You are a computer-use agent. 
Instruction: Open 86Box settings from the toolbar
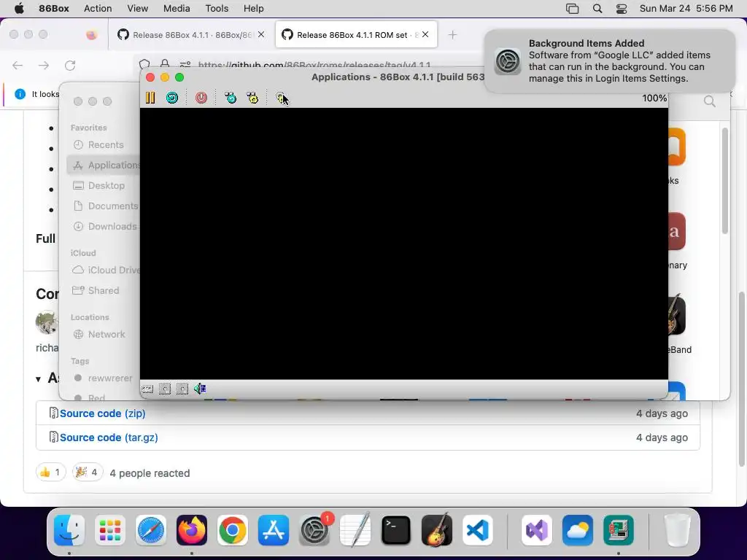pyautogui.click(x=282, y=98)
